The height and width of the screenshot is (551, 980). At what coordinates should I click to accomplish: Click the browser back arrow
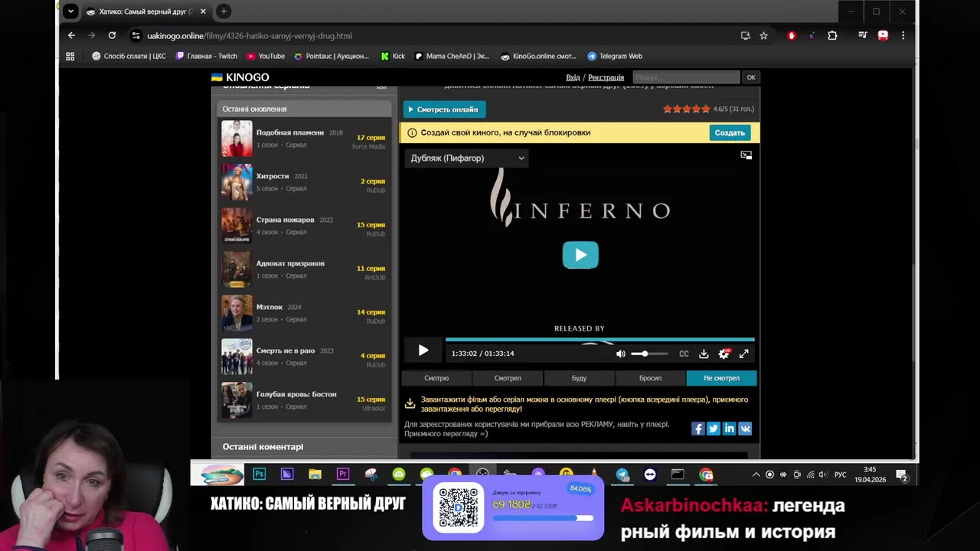[71, 35]
